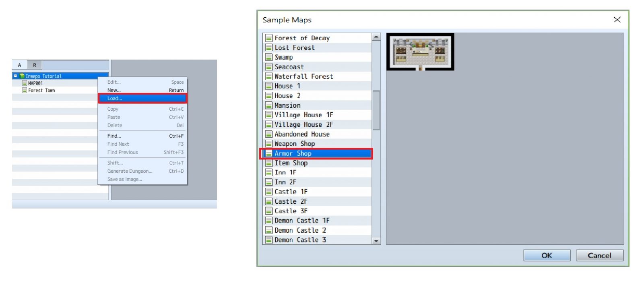Select the Mansion list entry
The width and height of the screenshot is (644, 283).
[317, 105]
